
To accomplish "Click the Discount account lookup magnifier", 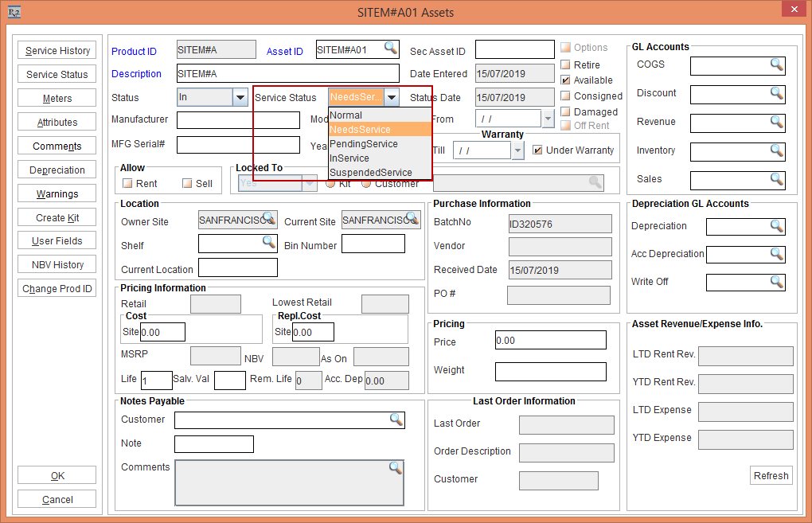I will click(777, 94).
